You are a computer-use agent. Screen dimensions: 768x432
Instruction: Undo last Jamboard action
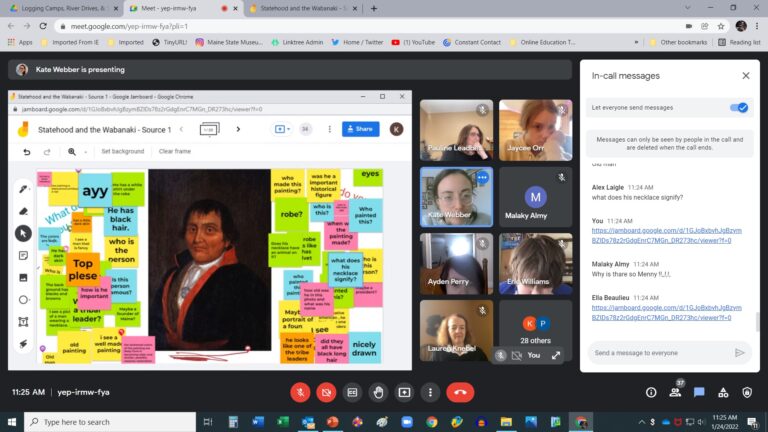(27, 152)
